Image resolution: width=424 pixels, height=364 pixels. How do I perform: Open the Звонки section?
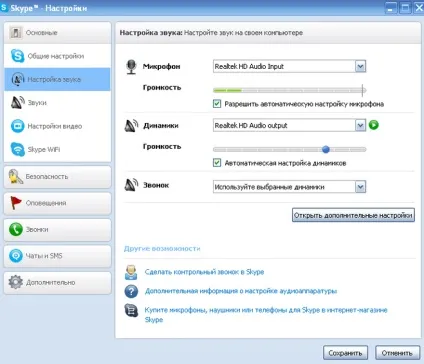[57, 229]
